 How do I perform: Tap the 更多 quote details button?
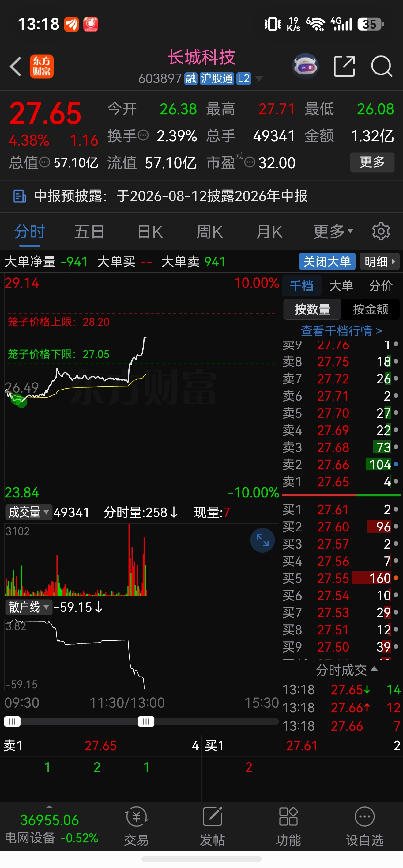point(372,162)
